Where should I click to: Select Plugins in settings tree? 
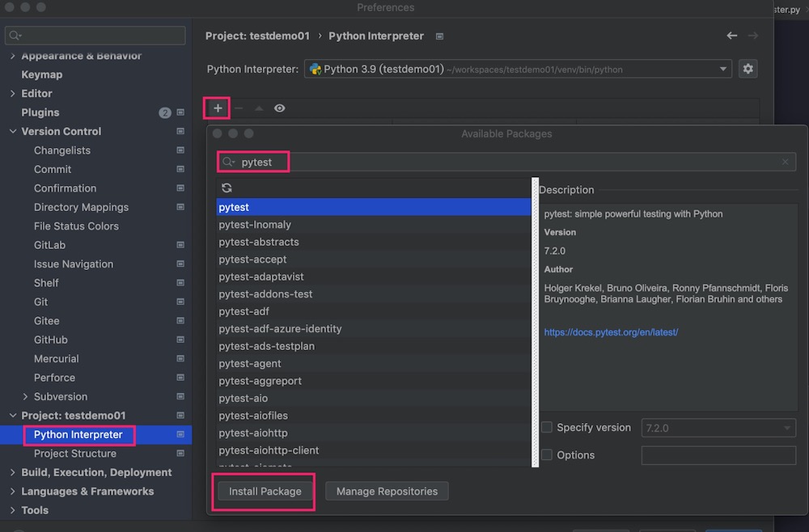tap(40, 112)
